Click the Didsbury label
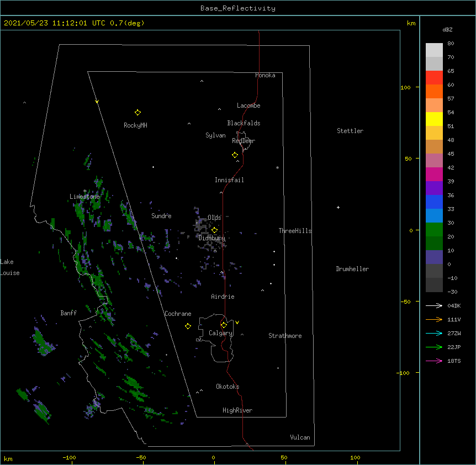476x465 pixels. pyautogui.click(x=211, y=238)
